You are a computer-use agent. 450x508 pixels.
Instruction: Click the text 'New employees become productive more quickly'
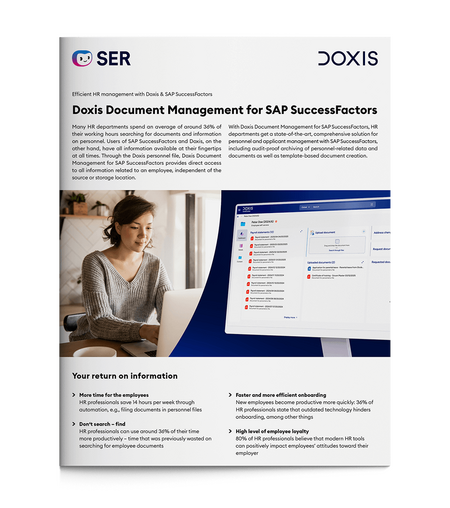click(295, 402)
